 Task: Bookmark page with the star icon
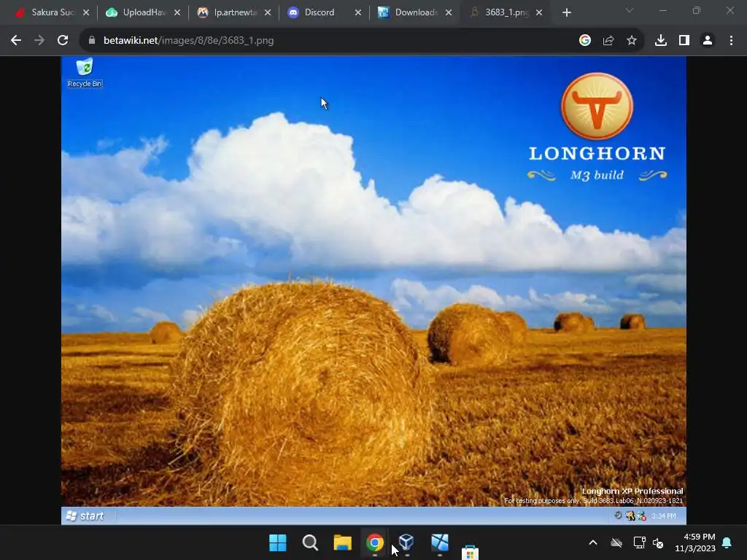(x=632, y=41)
